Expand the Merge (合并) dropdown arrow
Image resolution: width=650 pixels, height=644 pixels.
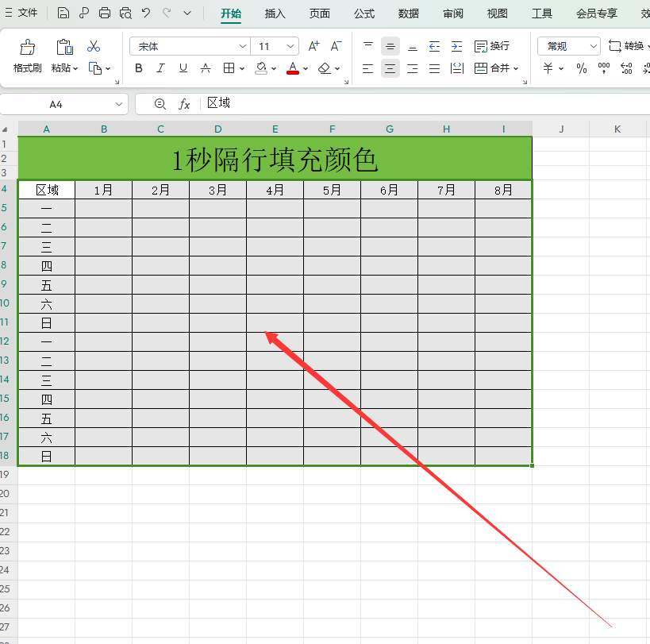coord(516,69)
